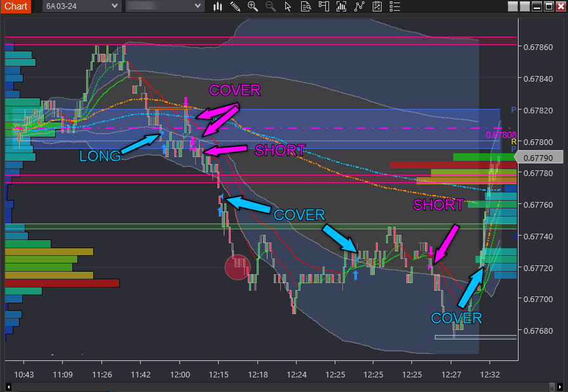
Task: Click the 12:00 time axis label
Action: click(179, 375)
